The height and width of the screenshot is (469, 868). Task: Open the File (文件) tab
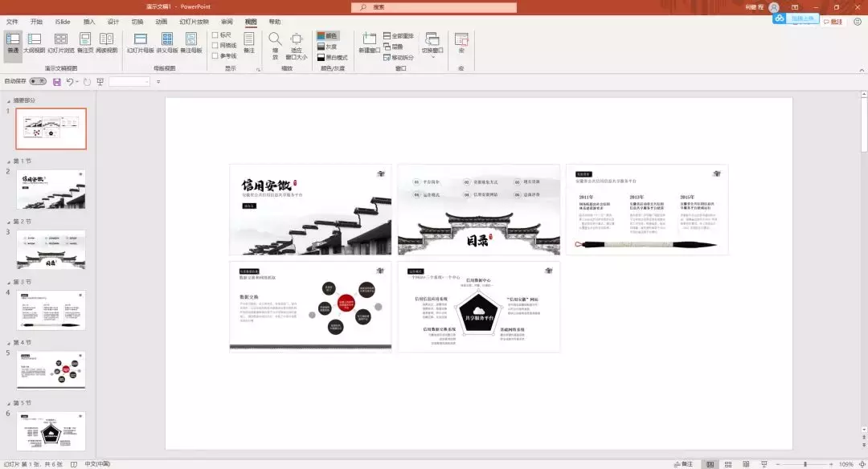(x=12, y=22)
